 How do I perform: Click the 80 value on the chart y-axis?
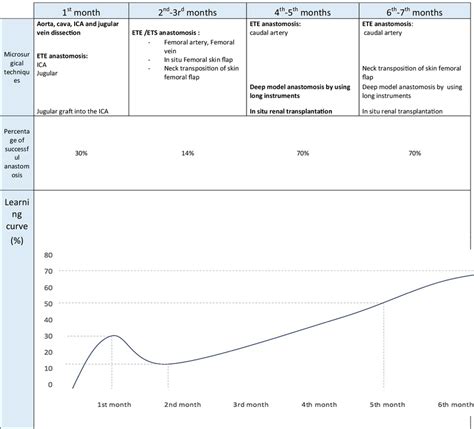click(x=48, y=255)
